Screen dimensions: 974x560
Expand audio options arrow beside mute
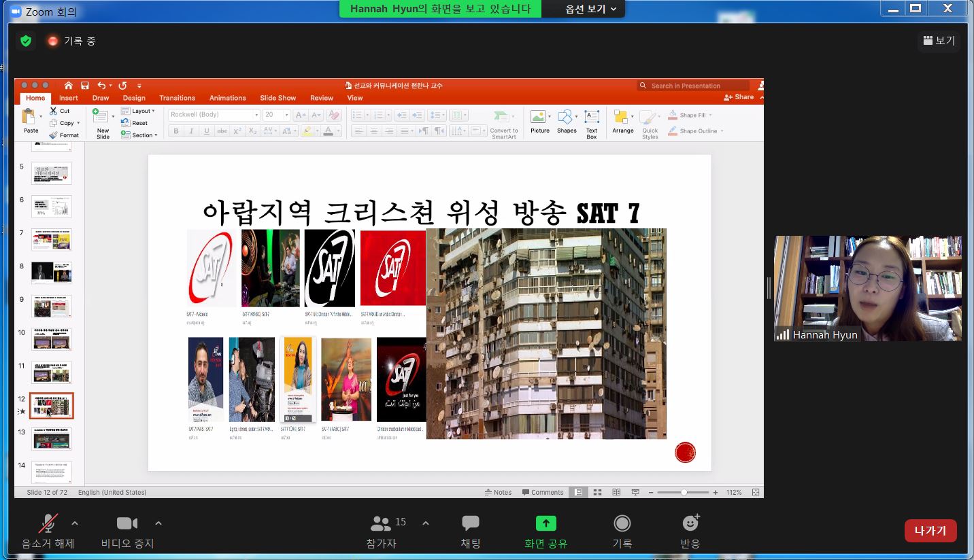(75, 523)
